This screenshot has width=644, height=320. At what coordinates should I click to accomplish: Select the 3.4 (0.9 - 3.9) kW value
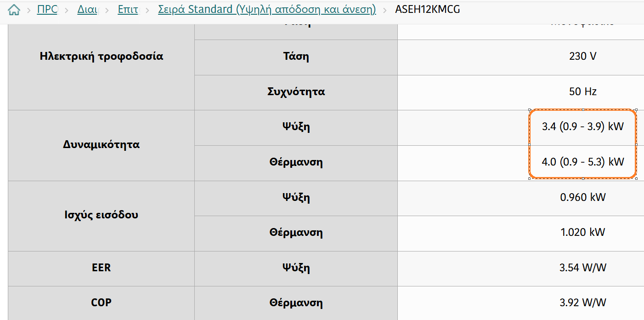(583, 127)
